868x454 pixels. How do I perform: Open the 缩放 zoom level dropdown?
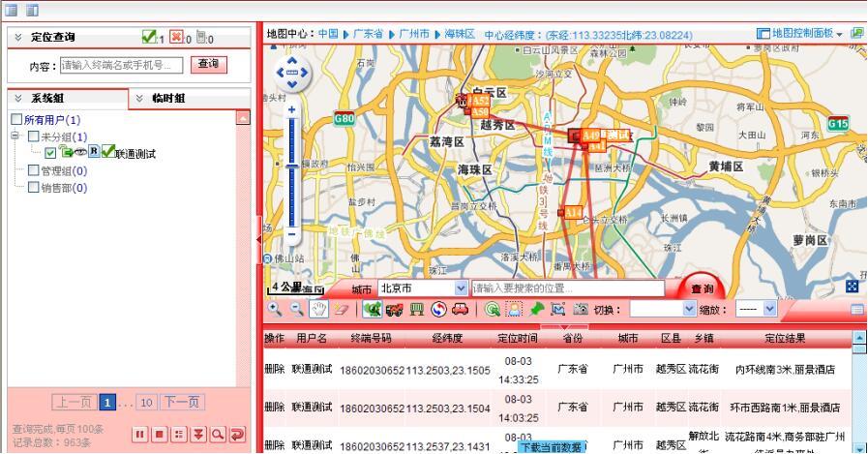770,309
